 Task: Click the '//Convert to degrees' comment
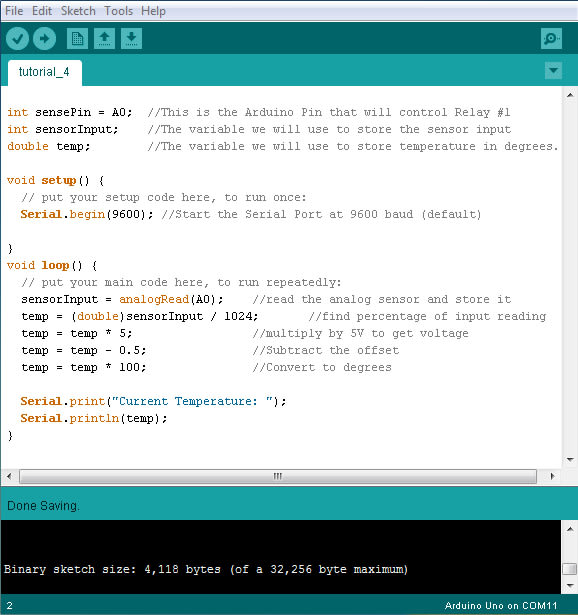point(322,367)
